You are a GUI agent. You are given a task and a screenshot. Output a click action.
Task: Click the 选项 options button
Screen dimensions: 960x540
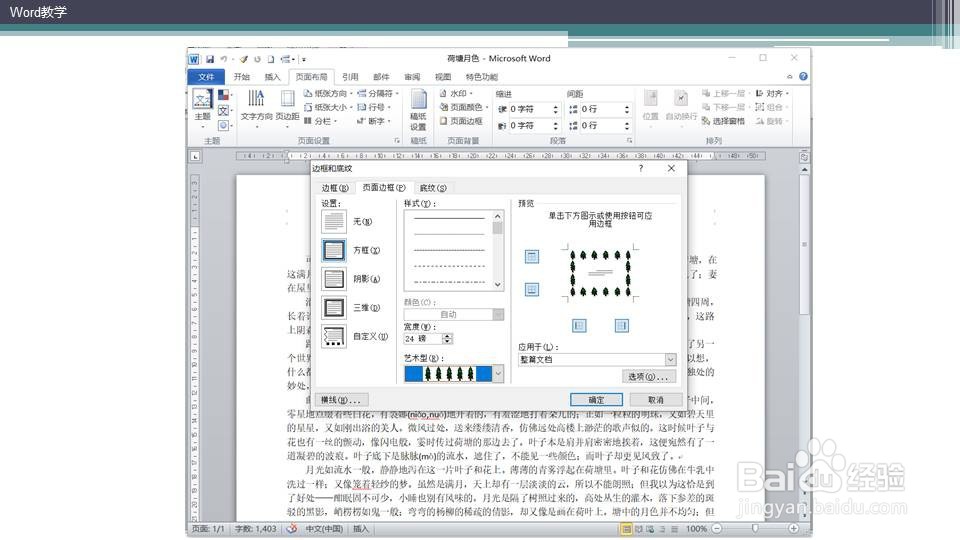pyautogui.click(x=648, y=377)
